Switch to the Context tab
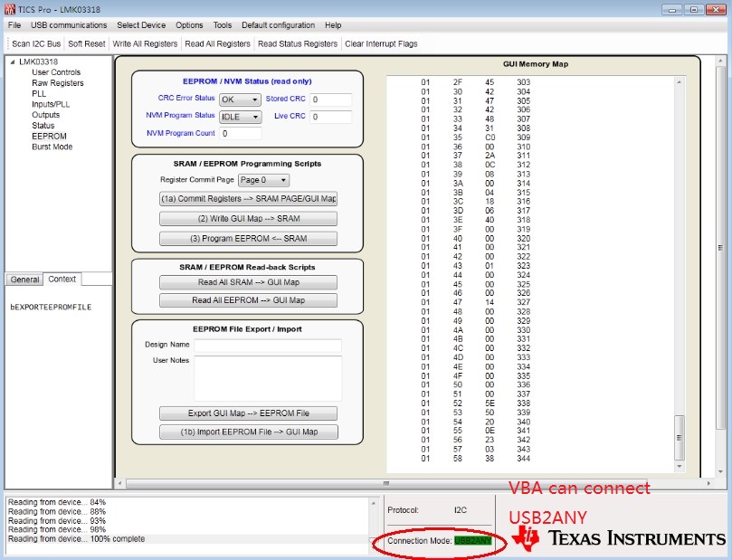The height and width of the screenshot is (560, 732). tap(62, 279)
